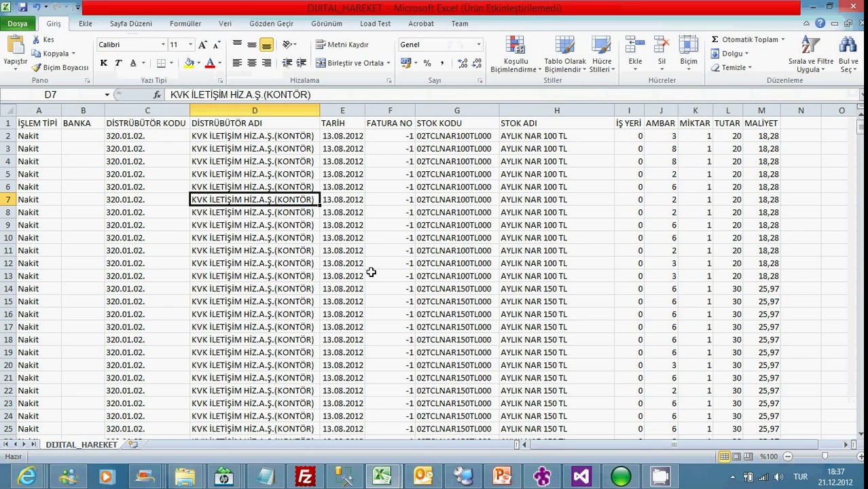This screenshot has height=489, width=868.
Task: Align cell text right
Action: coord(266,62)
